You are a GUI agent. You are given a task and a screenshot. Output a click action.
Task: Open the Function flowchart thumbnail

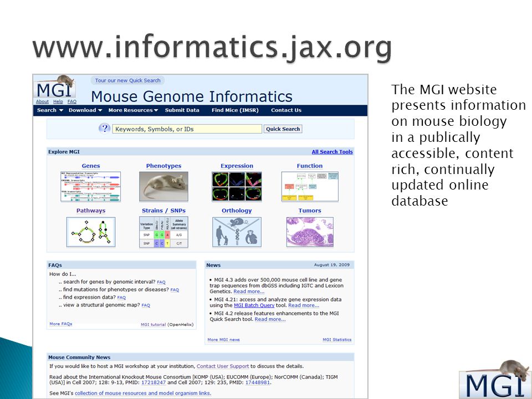310,187
